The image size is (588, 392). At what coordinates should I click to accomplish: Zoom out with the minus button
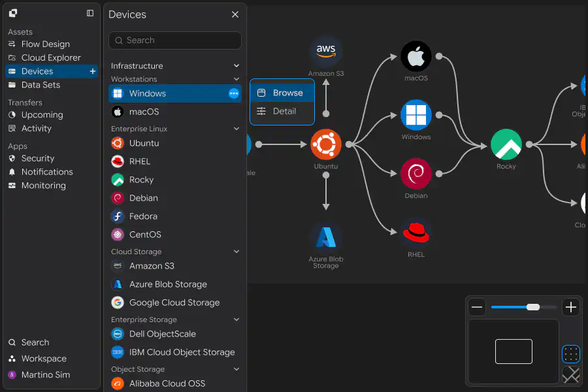point(477,307)
